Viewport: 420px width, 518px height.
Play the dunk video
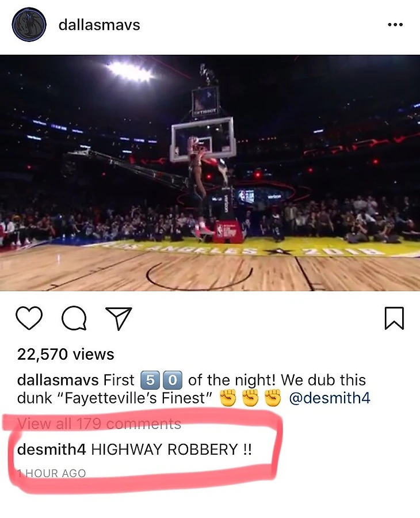(x=210, y=173)
